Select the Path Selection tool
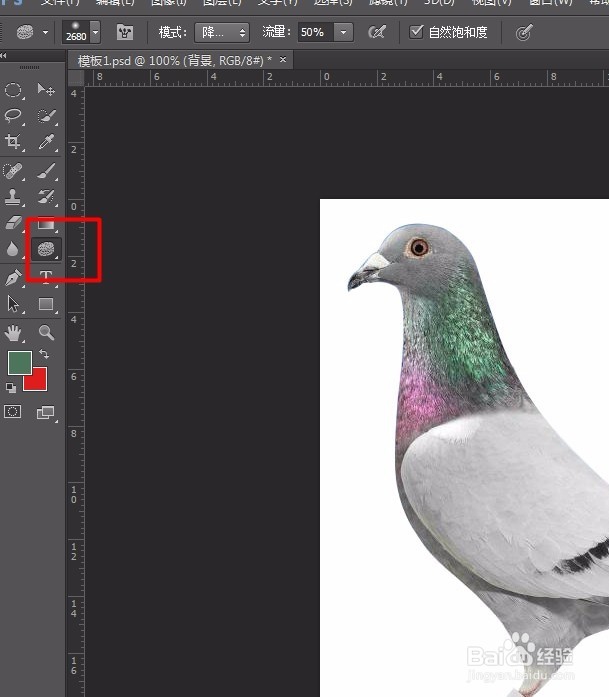Image resolution: width=609 pixels, height=697 pixels. [x=13, y=304]
